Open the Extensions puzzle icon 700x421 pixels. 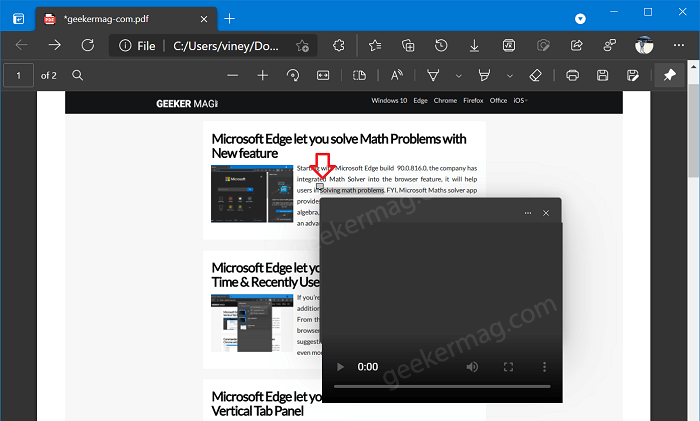click(339, 45)
